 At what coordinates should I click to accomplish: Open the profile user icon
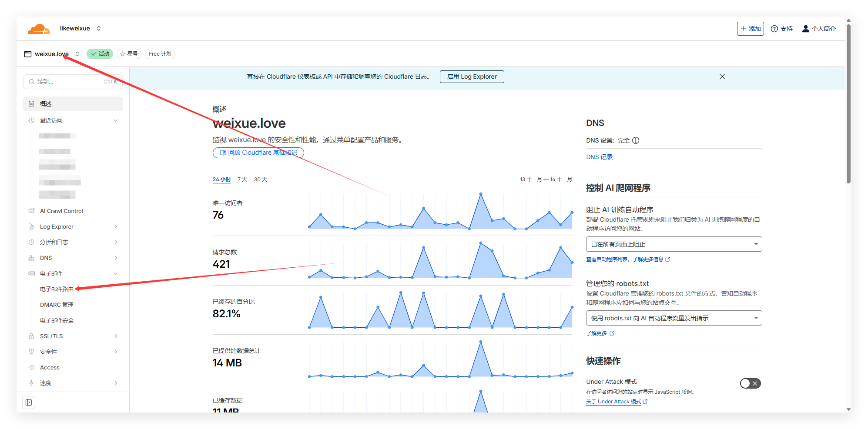(805, 29)
